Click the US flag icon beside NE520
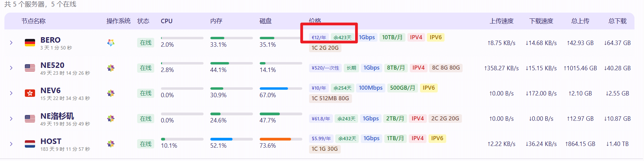644x161 pixels. (30, 68)
